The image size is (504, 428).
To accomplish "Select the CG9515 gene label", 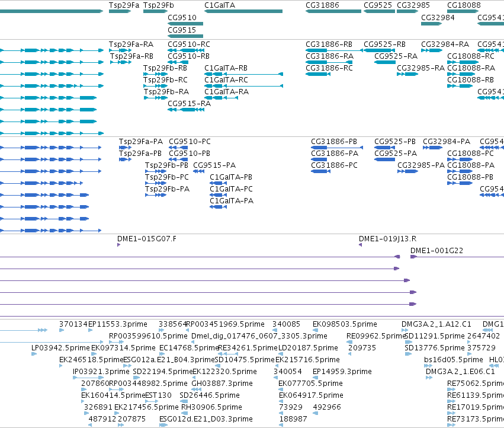I will click(182, 30).
